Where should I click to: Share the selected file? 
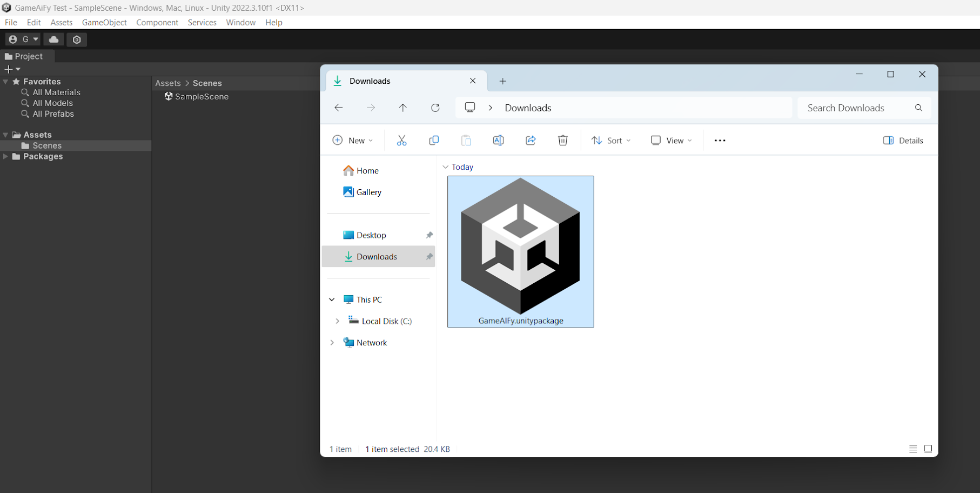tap(531, 141)
